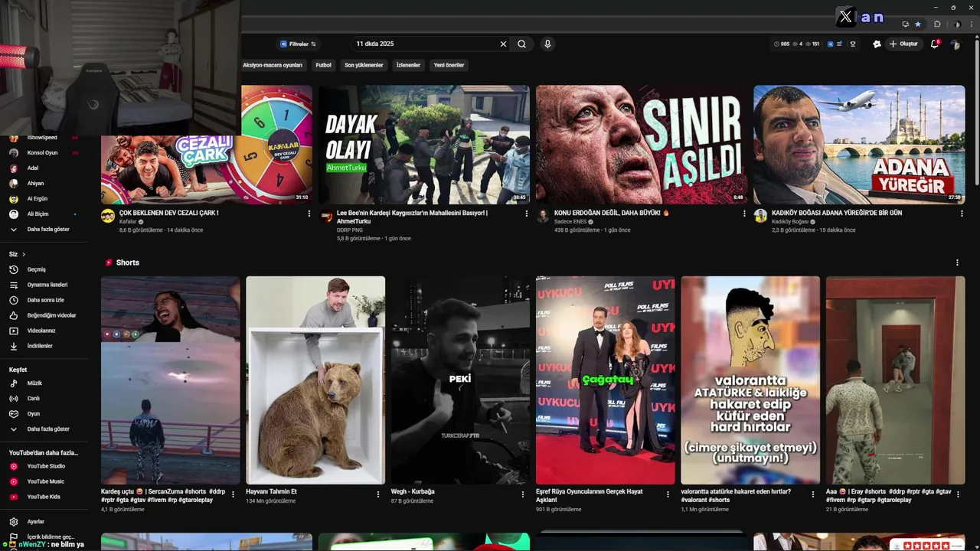This screenshot has width=980, height=551.
Task: Open Kafalar channel name link
Action: [128, 222]
